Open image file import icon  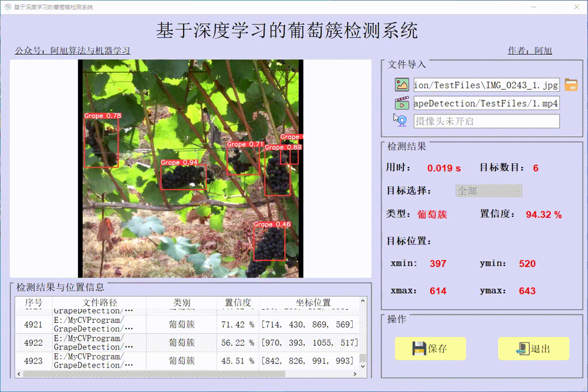point(402,84)
